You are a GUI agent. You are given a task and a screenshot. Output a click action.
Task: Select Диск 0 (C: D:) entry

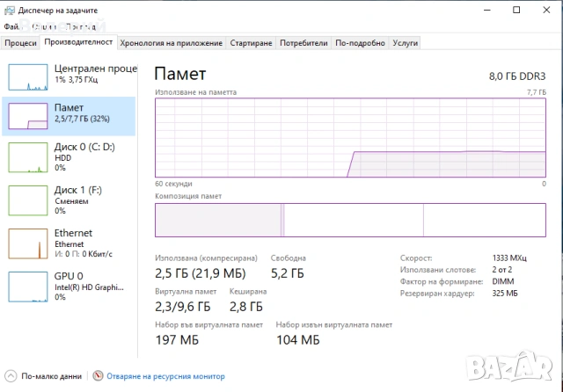tap(69, 157)
